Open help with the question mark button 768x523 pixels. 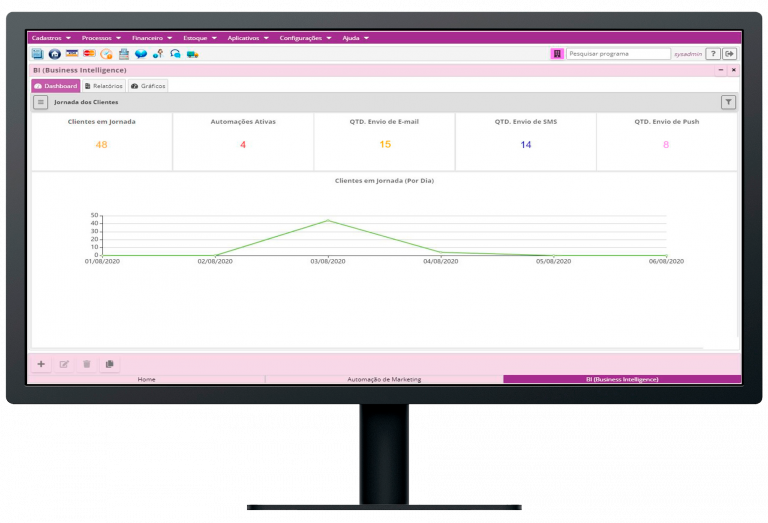713,54
